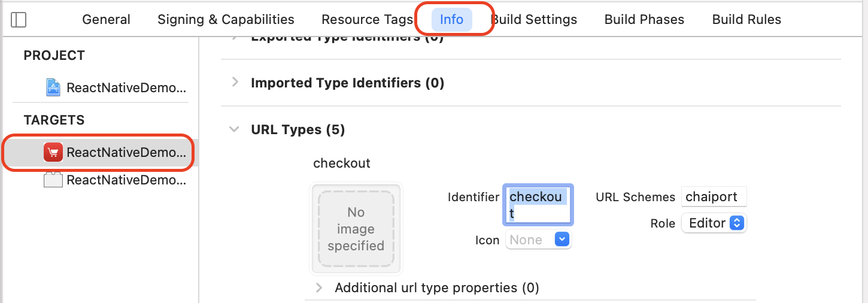Image resolution: width=868 pixels, height=303 pixels.
Task: Open the Signing & Capabilities tab
Action: coord(226,19)
